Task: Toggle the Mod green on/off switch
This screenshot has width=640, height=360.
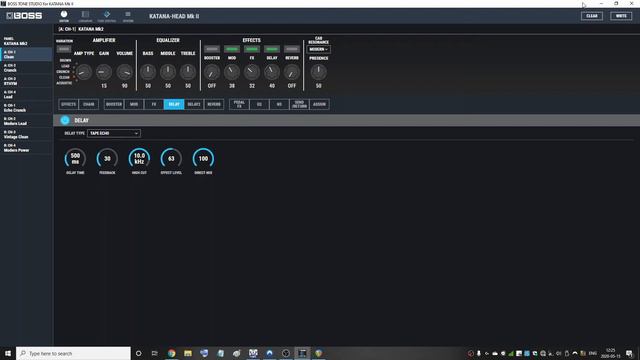Action: coord(232,49)
